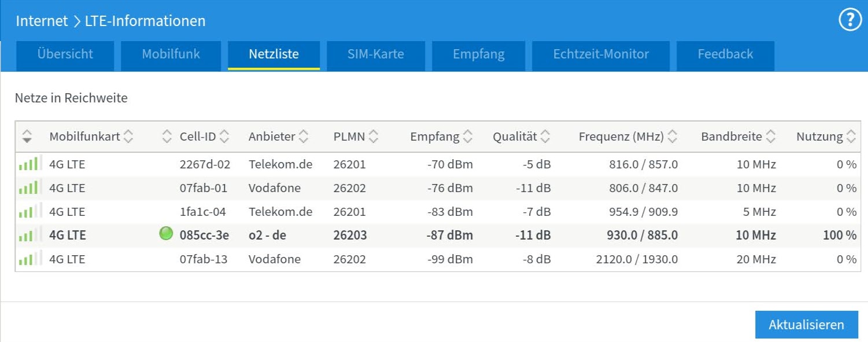Sort table by Cell-ID column
868x342 pixels.
point(224,137)
